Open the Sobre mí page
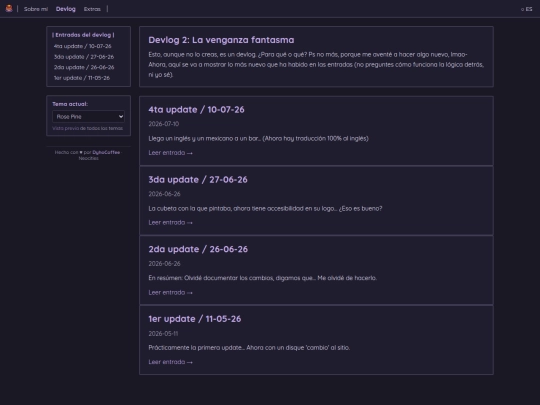This screenshot has width=540, height=405. pos(36,9)
